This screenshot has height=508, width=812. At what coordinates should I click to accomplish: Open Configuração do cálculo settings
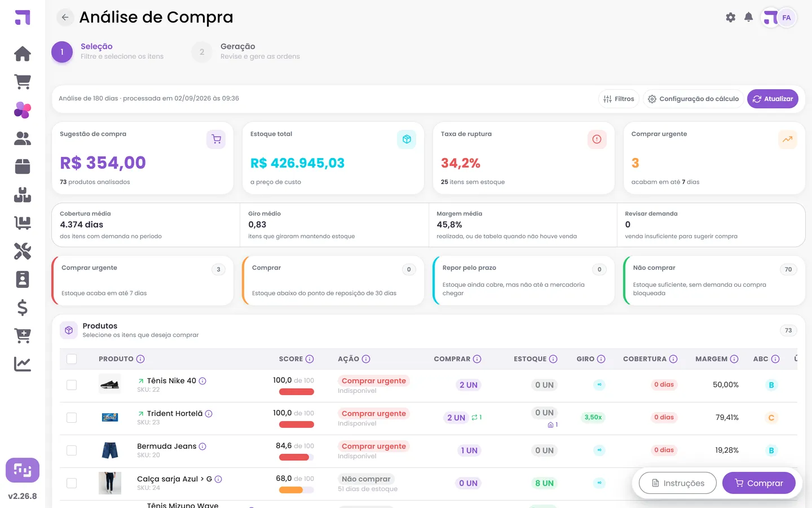693,99
